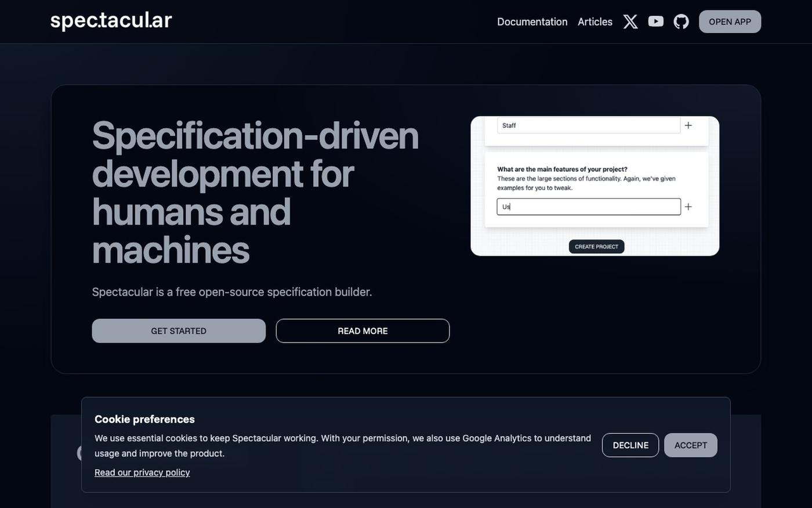The width and height of the screenshot is (812, 508).
Task: Click the free open-source specification builder tagline
Action: (232, 292)
